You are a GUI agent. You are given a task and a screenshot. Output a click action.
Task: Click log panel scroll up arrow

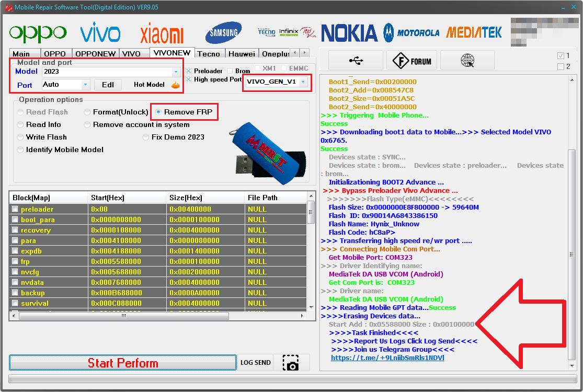click(572, 80)
